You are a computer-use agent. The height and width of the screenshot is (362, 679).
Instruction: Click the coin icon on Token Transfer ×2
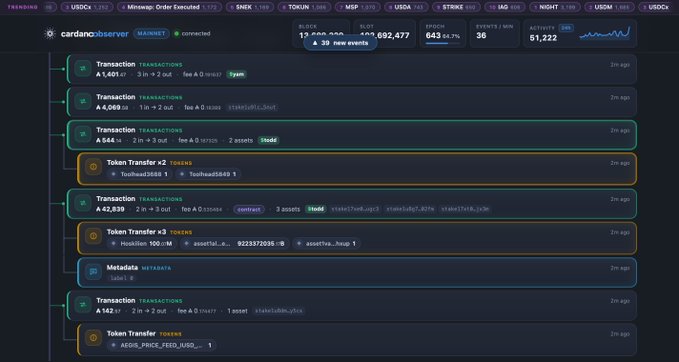[x=93, y=167]
